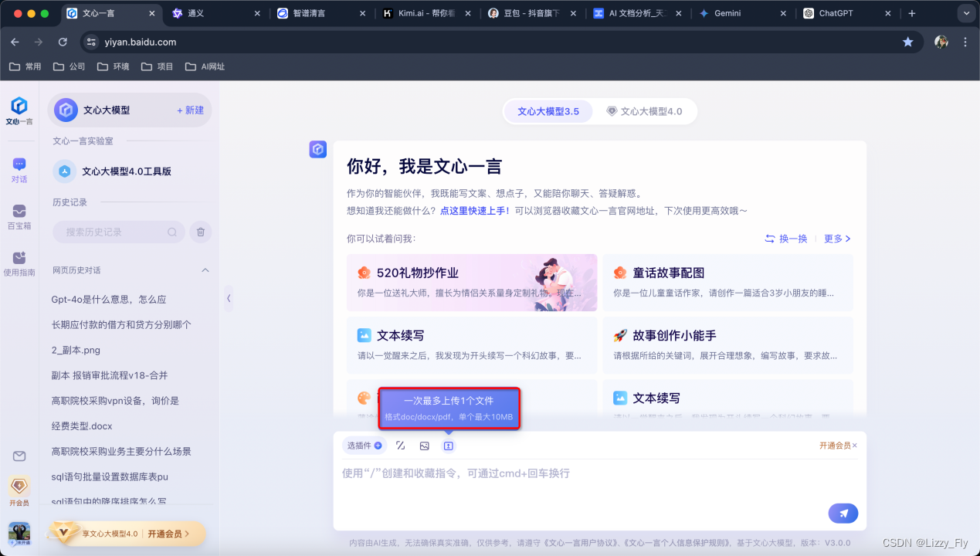The height and width of the screenshot is (556, 980).
Task: Open the 520礼物抄作业 card
Action: click(472, 283)
